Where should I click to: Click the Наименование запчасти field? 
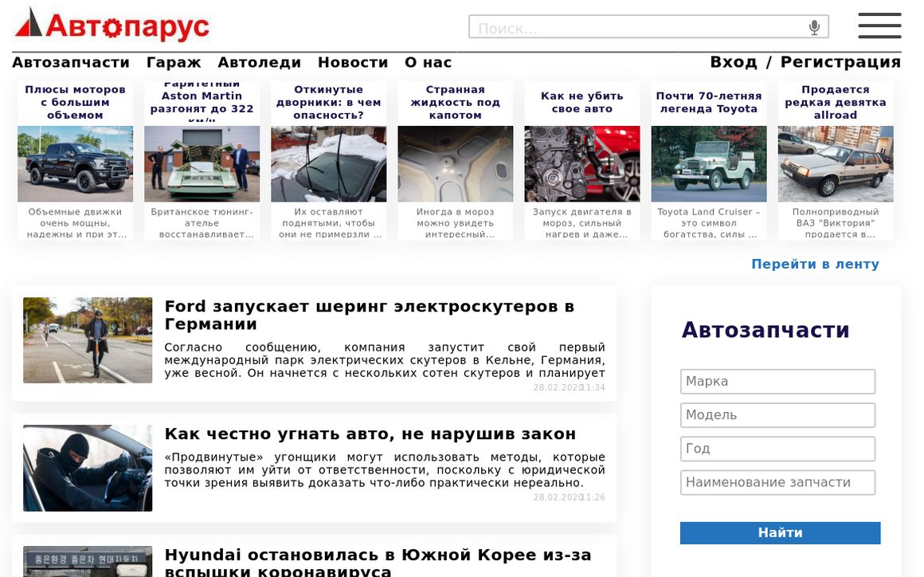tap(778, 482)
